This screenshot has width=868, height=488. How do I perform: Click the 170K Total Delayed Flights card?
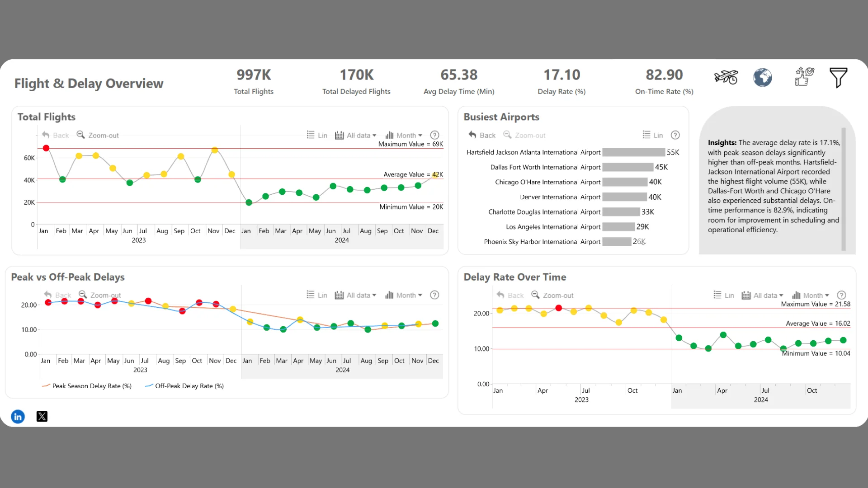pos(356,81)
